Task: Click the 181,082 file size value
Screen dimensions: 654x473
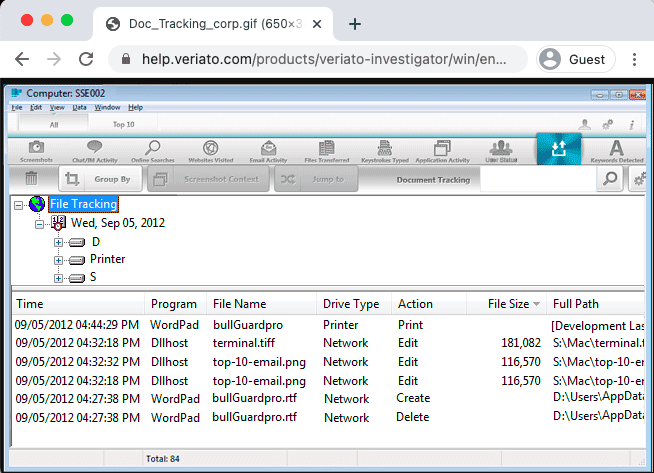Action: pos(521,343)
